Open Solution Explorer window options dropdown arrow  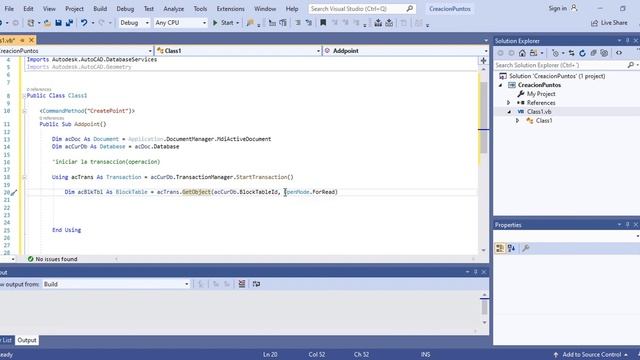click(x=619, y=41)
